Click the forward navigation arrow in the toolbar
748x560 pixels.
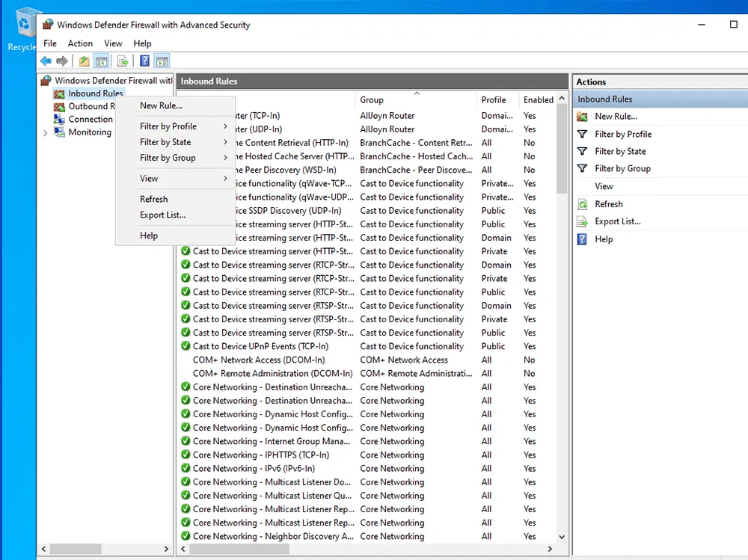tap(63, 61)
